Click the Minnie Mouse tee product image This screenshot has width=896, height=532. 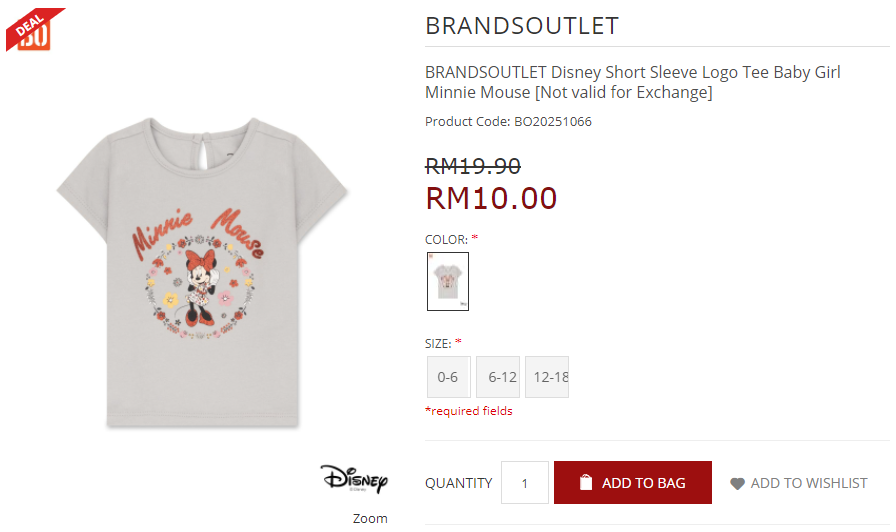203,270
